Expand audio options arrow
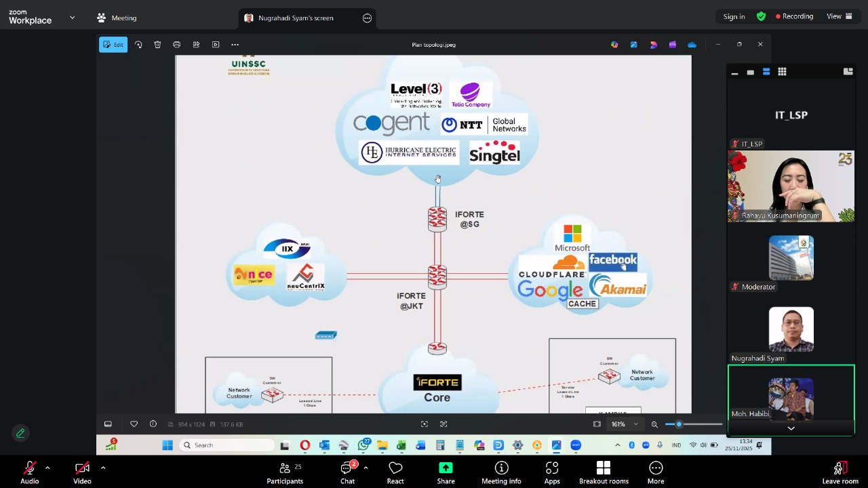 click(x=47, y=468)
